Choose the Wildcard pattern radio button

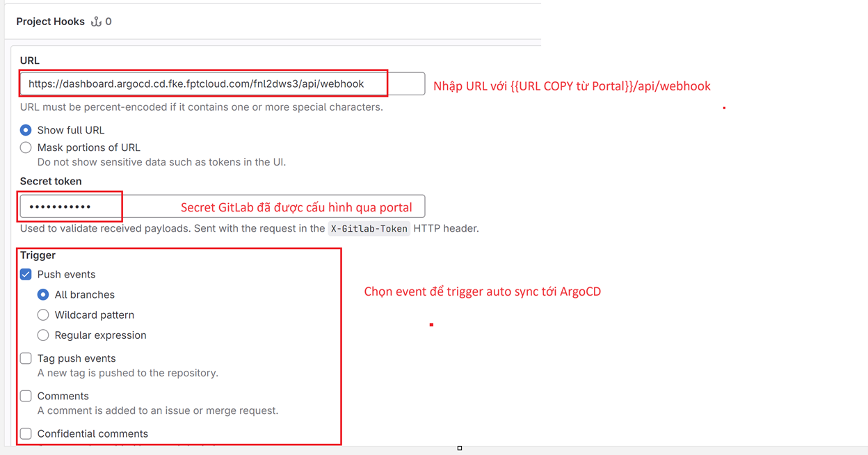click(43, 315)
